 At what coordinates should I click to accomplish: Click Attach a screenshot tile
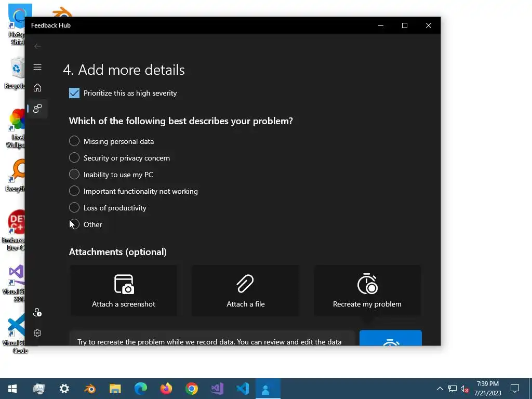click(x=124, y=291)
